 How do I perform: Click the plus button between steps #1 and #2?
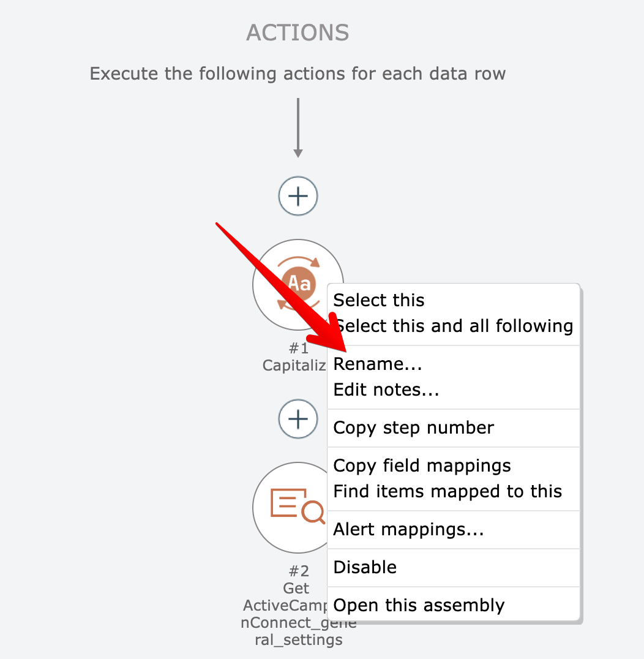(298, 420)
